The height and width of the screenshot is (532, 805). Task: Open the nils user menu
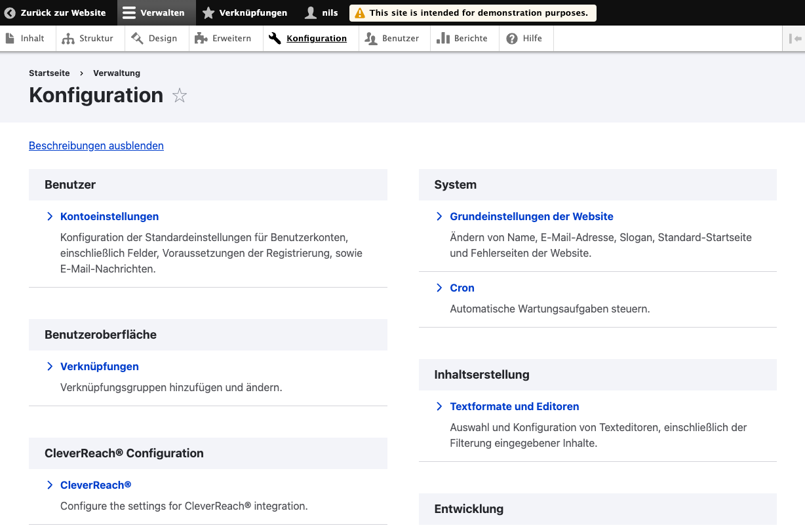322,12
